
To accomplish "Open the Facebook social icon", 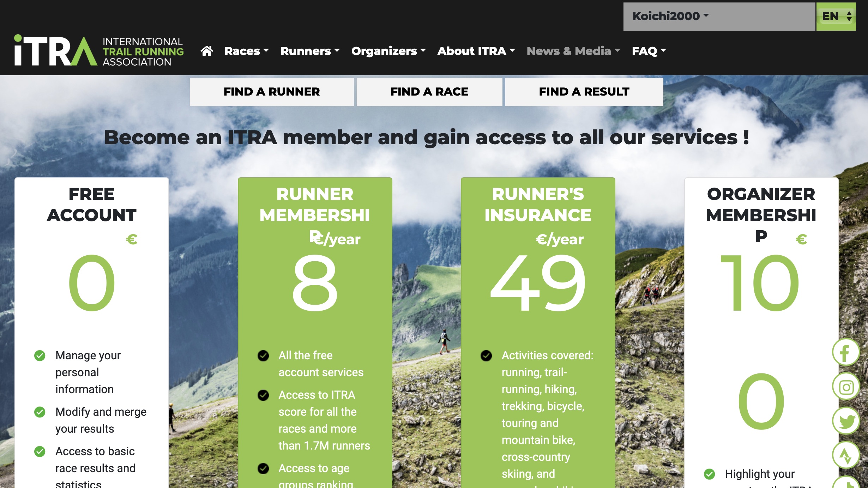I will (x=845, y=353).
